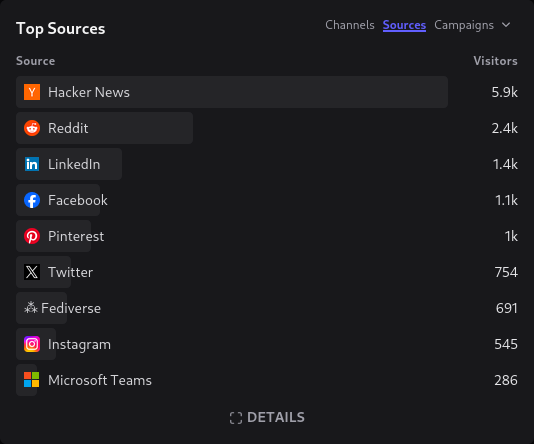This screenshot has width=534, height=444.
Task: Click the Source column header
Action: [x=35, y=61]
